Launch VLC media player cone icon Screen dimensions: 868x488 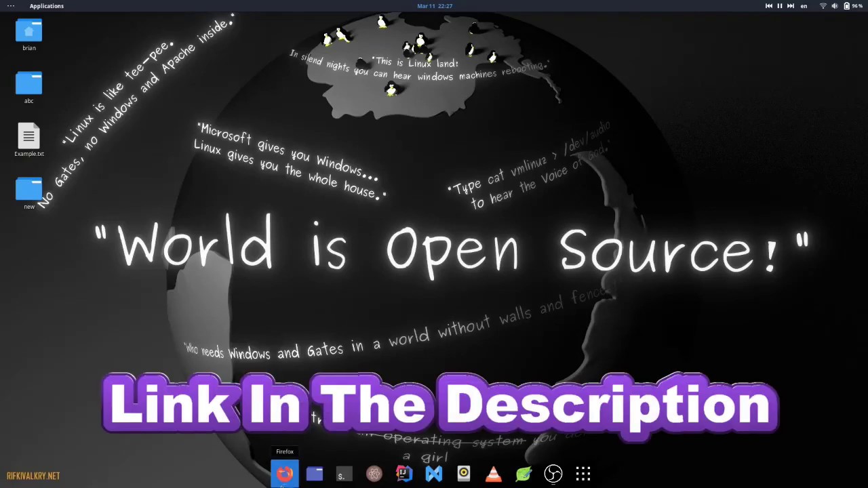[x=494, y=474]
